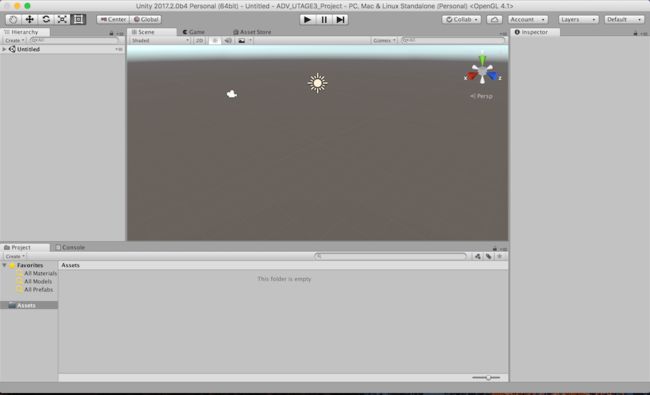
Task: Select the Move tool
Action: [29, 19]
